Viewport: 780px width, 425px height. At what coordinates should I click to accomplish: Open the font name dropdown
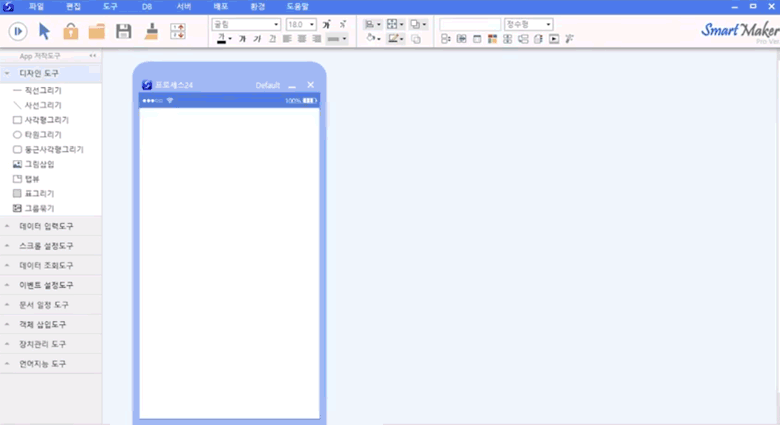pos(247,24)
